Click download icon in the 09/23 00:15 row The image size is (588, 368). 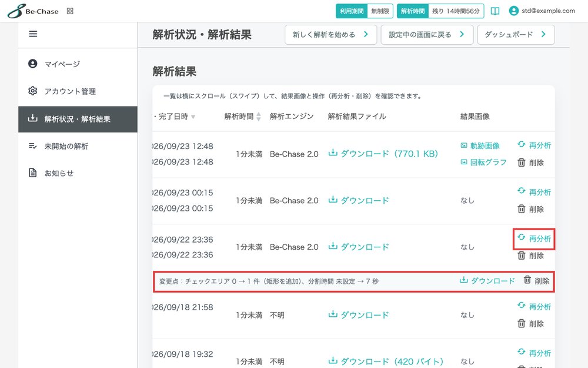click(x=333, y=200)
